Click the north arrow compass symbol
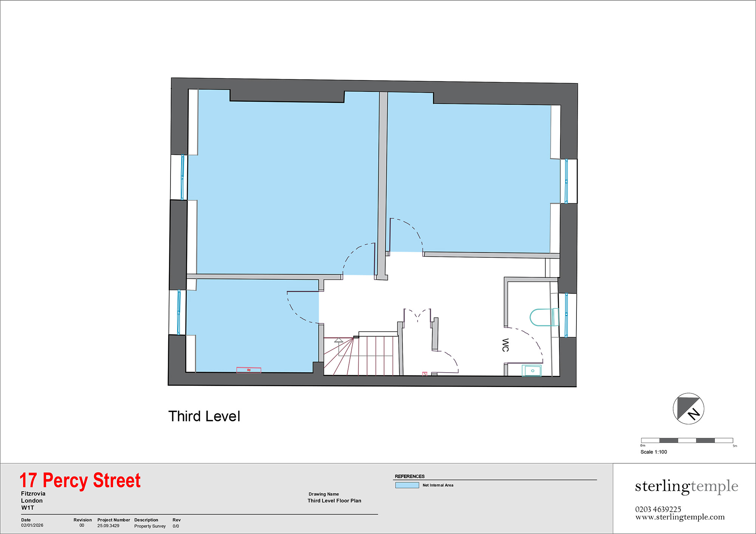Screen dimensions: 756x534 [x=688, y=409]
